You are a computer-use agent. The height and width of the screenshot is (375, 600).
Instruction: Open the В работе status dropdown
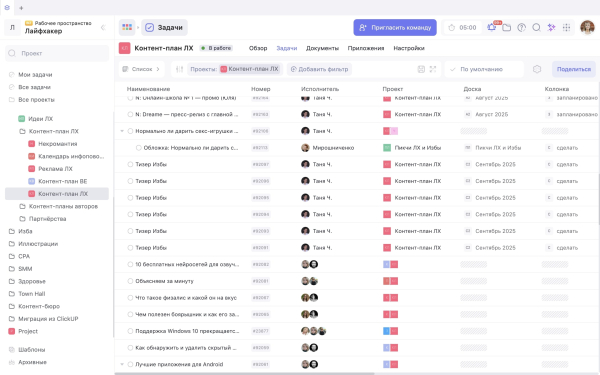[x=216, y=48]
